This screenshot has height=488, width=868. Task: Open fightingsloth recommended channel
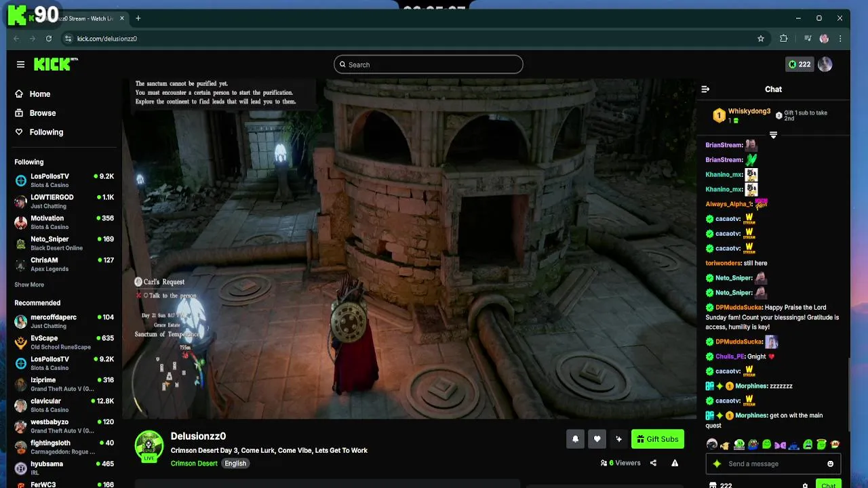[x=64, y=447]
